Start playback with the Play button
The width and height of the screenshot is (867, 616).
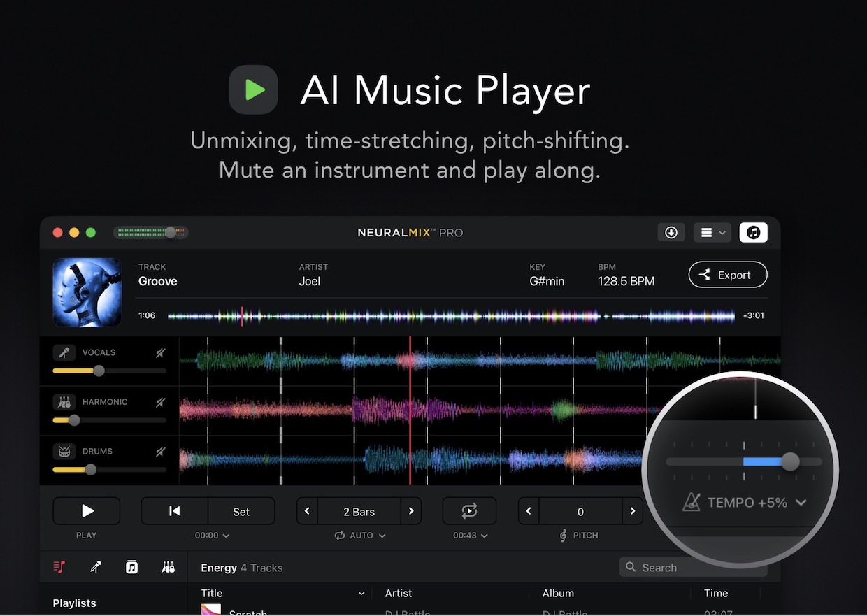click(87, 511)
